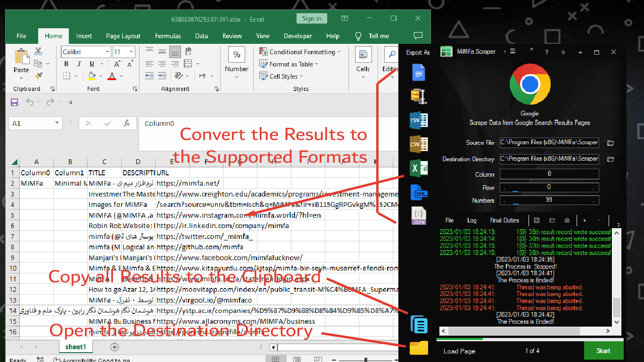Image resolution: width=644 pixels, height=362 pixels.
Task: Click the Destination Directory path field
Action: click(x=549, y=159)
